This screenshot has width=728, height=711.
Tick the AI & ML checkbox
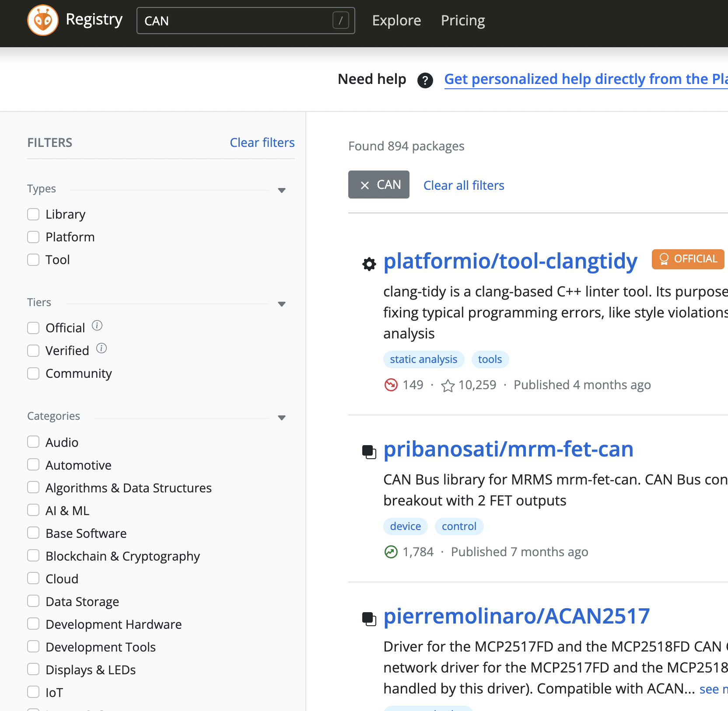33,510
